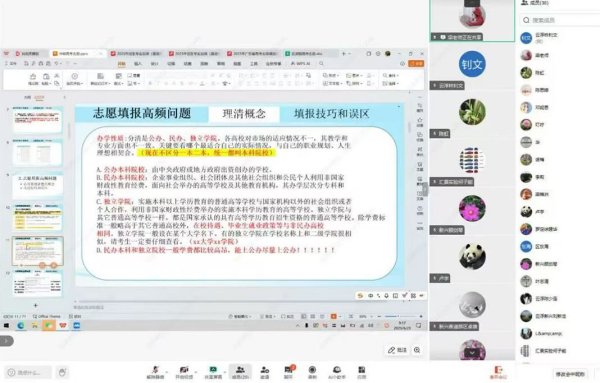
Task: Open the WPS AI ribbon tab
Action: click(x=300, y=64)
